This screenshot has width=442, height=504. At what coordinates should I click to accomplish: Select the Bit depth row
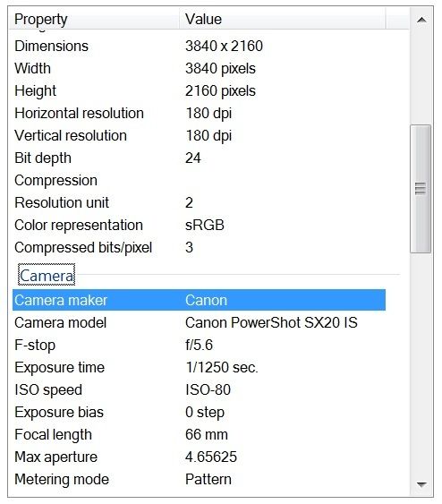coord(199,158)
